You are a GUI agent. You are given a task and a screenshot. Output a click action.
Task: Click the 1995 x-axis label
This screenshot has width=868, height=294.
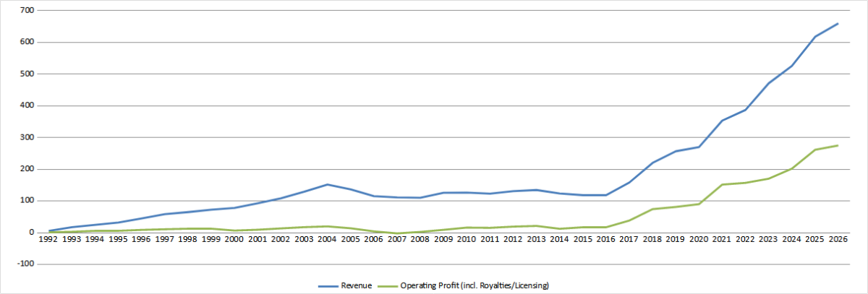pos(119,241)
